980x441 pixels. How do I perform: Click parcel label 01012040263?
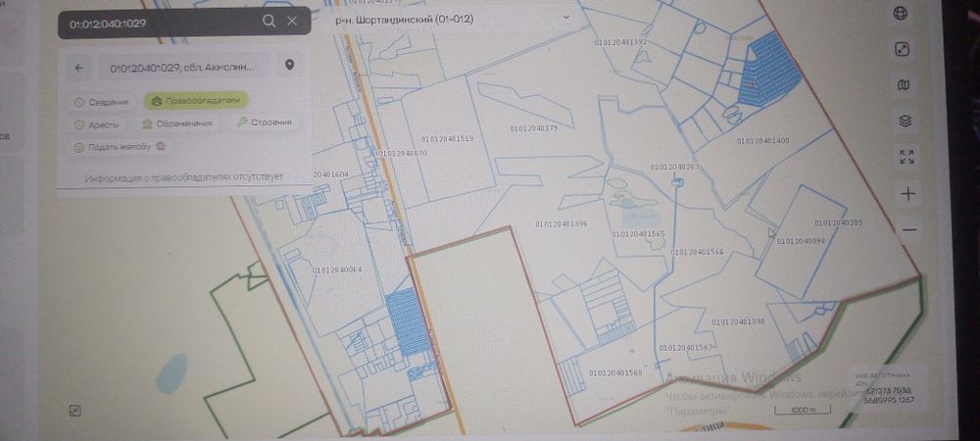[x=674, y=168]
